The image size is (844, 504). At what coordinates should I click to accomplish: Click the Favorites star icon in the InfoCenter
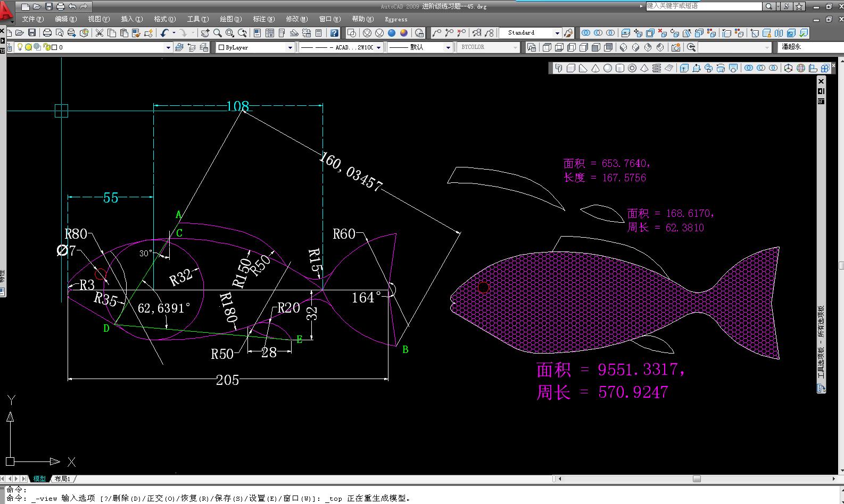[799, 6]
